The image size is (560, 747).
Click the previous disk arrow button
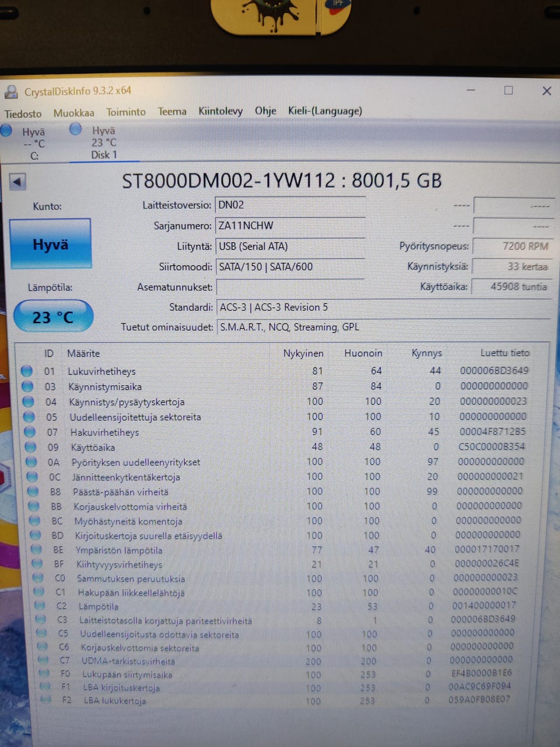(17, 182)
